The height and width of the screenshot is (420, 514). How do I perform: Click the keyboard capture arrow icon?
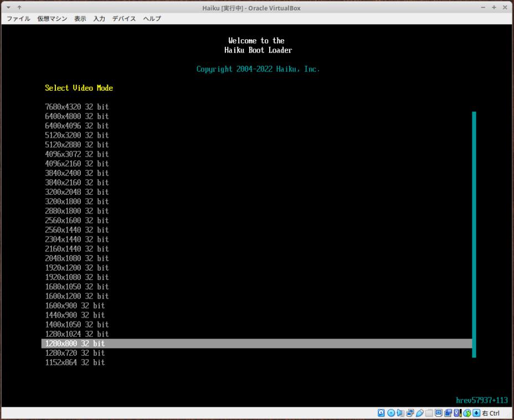tap(476, 413)
